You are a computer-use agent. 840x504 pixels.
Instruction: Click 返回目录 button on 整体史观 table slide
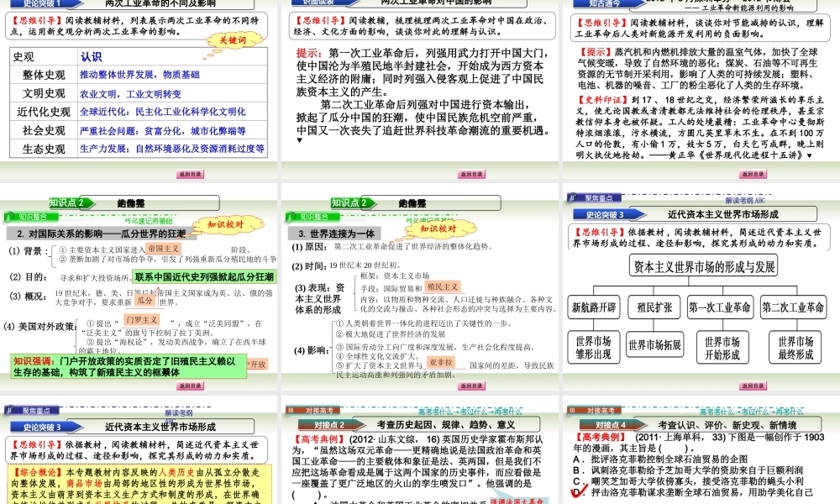[x=190, y=174]
